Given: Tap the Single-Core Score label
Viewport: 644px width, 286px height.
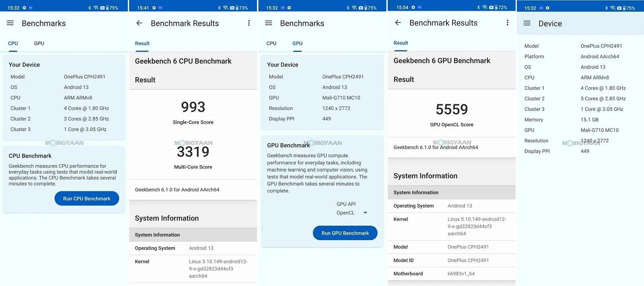Looking at the screenshot, I should point(193,122).
